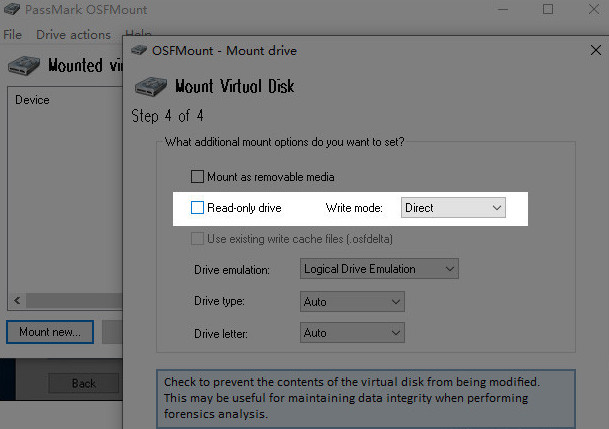Click the Step 4 of 4 label
This screenshot has height=429, width=609.
[167, 116]
